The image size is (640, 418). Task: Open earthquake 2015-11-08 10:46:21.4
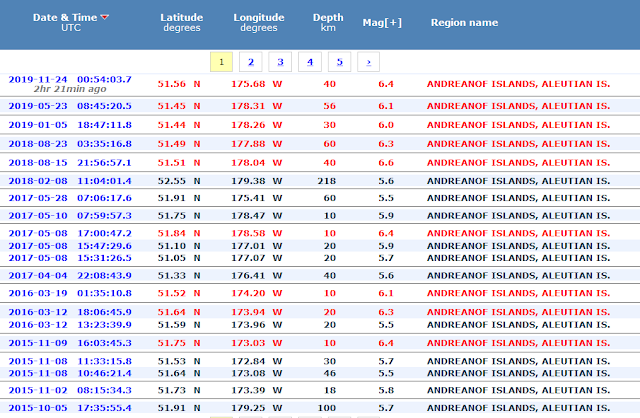click(x=70, y=373)
